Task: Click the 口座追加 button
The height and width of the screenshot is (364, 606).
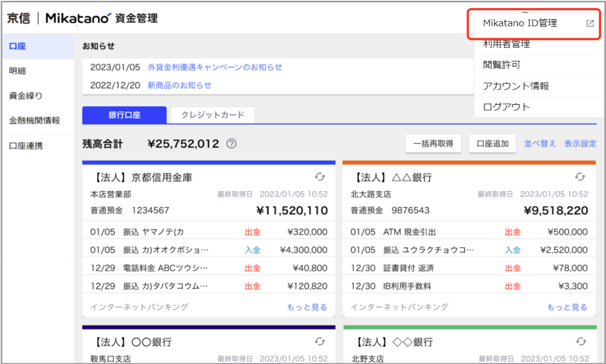Action: 492,144
